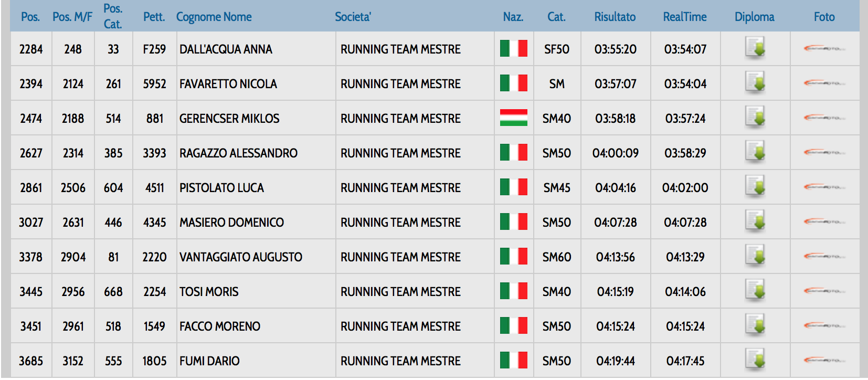Viewport: 868px width, 380px height.
Task: Download Fumi Dario's diploma
Action: point(755,360)
